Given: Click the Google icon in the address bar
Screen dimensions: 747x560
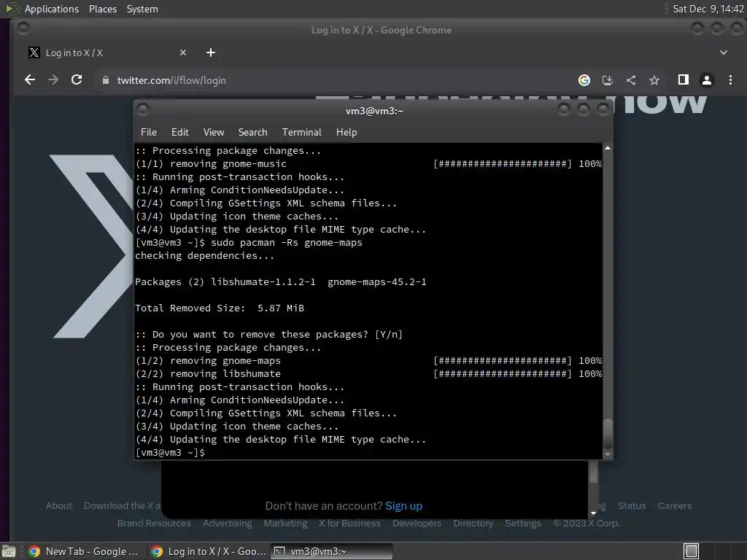Looking at the screenshot, I should click(x=584, y=80).
